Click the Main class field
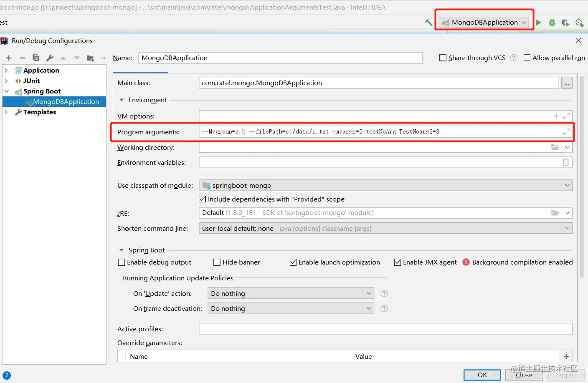The image size is (588, 383). 379,83
